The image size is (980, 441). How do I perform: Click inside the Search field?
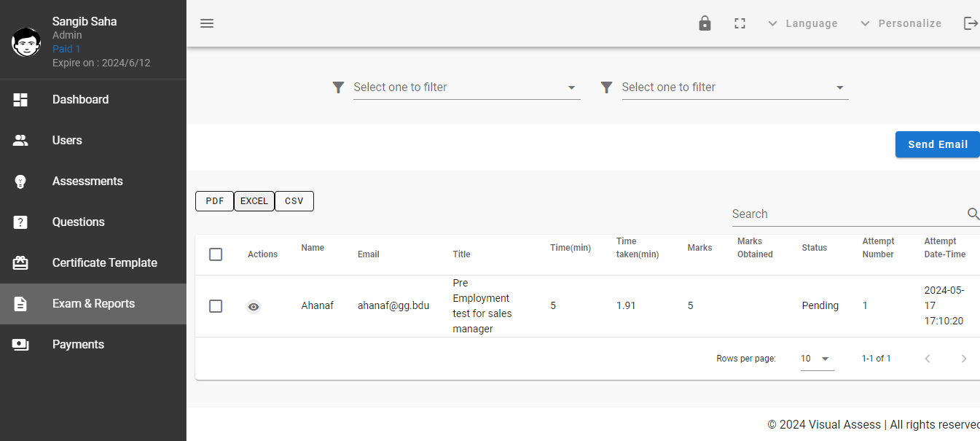pyautogui.click(x=801, y=214)
